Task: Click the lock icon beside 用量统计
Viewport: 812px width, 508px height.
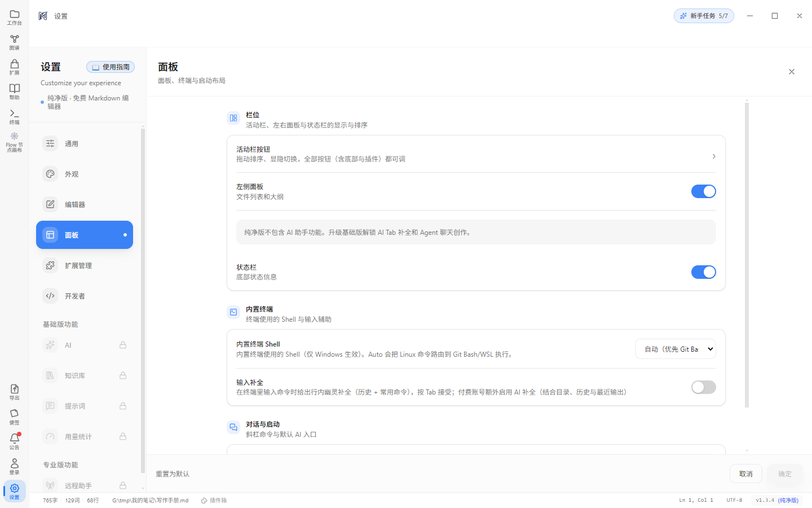Action: pyautogui.click(x=123, y=436)
